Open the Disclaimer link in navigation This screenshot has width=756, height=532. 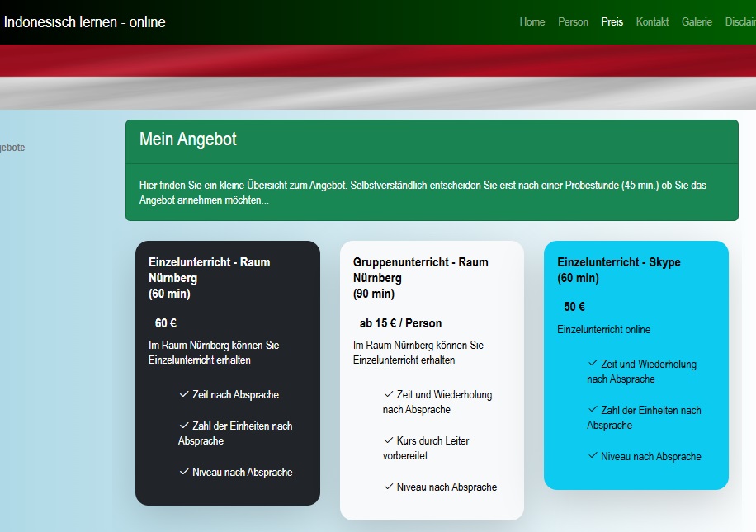[740, 22]
